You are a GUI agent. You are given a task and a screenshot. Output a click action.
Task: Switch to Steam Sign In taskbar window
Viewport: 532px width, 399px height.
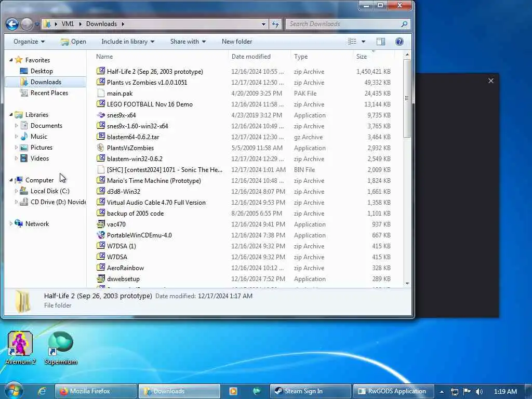point(311,391)
